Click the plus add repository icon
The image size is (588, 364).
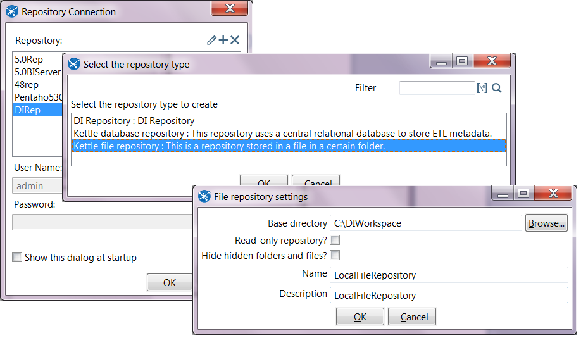[223, 40]
